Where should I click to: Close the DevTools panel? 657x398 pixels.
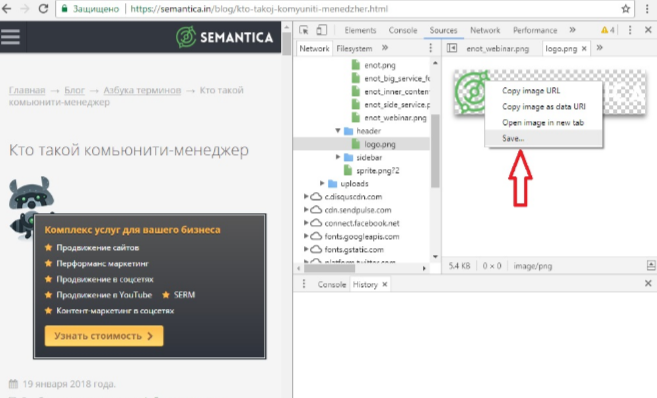648,30
